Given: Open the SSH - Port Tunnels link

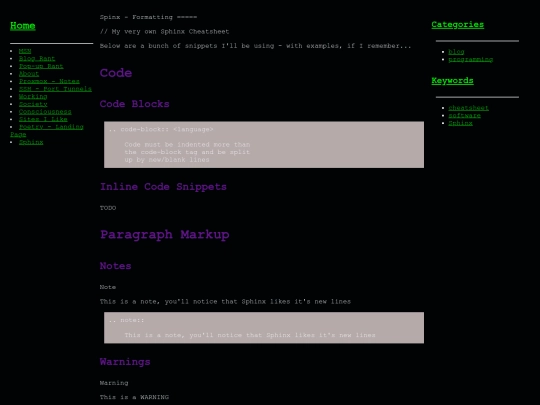Looking at the screenshot, I should (55, 89).
